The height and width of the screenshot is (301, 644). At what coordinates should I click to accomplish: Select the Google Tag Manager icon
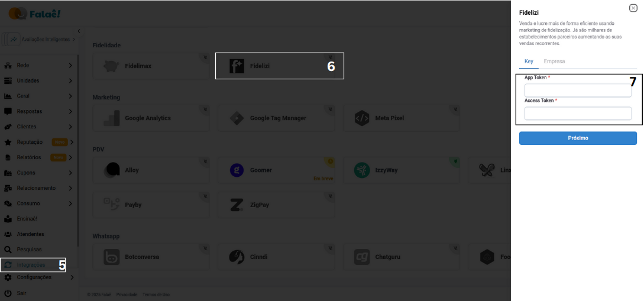pos(237,118)
